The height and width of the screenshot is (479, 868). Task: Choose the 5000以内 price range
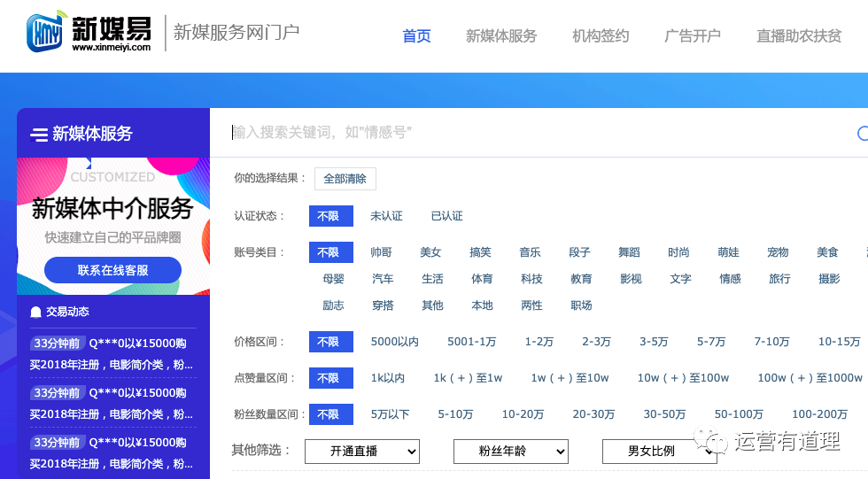coord(395,342)
